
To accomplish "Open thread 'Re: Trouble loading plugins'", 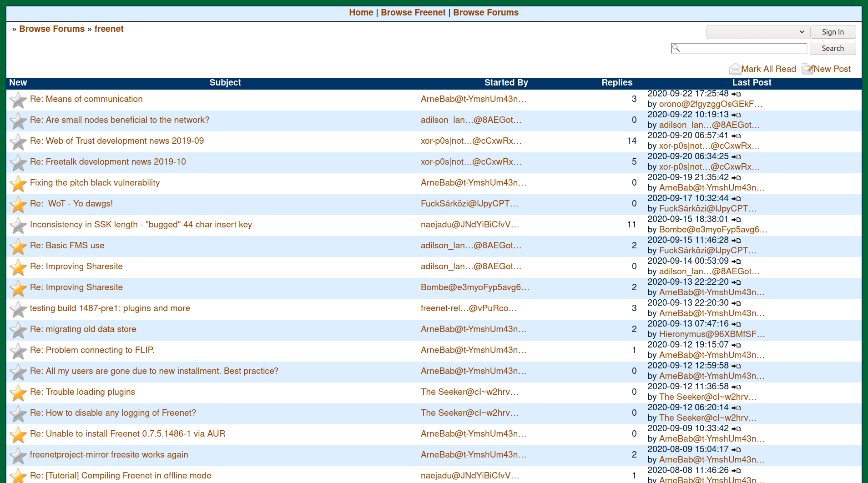I will pyautogui.click(x=82, y=392).
